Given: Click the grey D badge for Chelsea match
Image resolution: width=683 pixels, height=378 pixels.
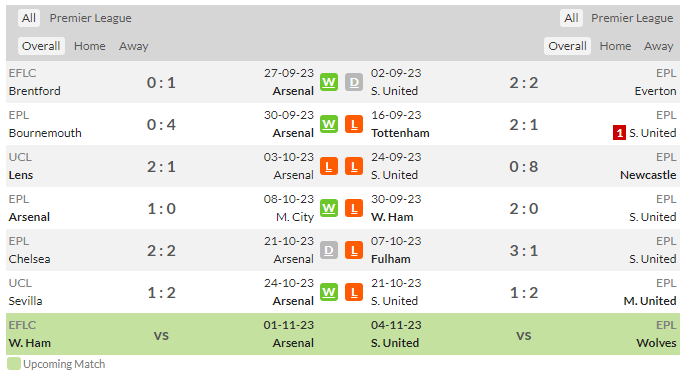Looking at the screenshot, I should [329, 250].
